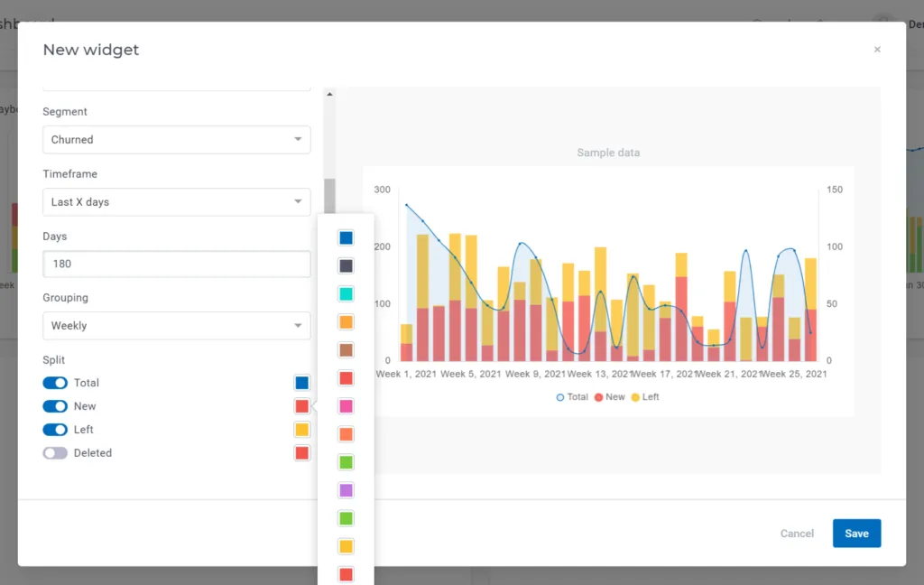This screenshot has width=924, height=585.
Task: Open the yellow swatch in the Left row
Action: click(x=301, y=430)
